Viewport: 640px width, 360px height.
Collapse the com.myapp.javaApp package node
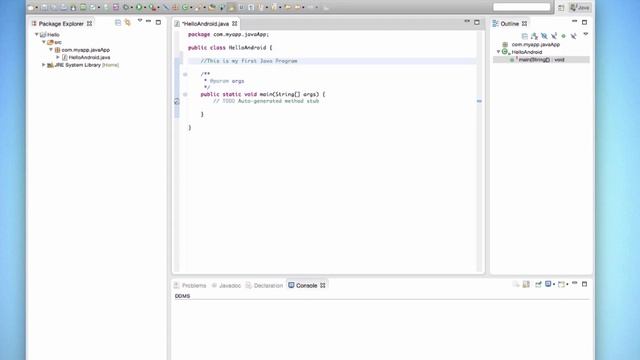pyautogui.click(x=51, y=50)
